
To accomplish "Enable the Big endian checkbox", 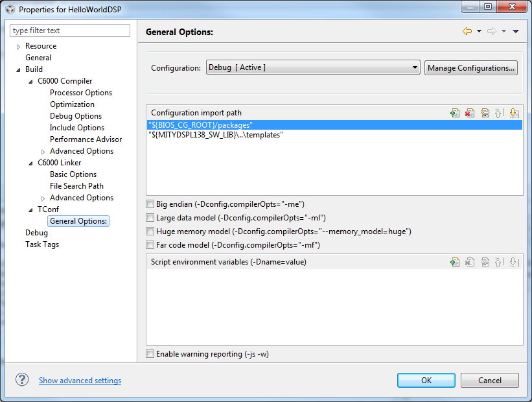I will pos(150,204).
